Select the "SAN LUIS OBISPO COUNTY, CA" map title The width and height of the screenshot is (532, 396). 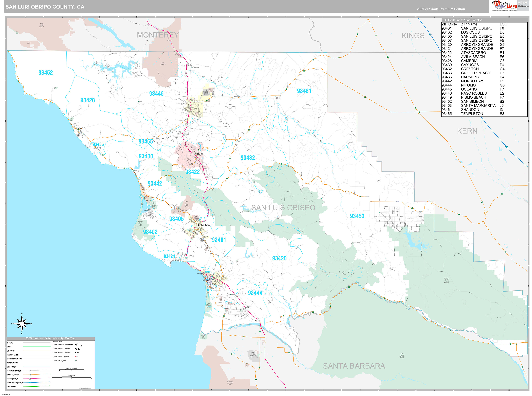point(45,7)
